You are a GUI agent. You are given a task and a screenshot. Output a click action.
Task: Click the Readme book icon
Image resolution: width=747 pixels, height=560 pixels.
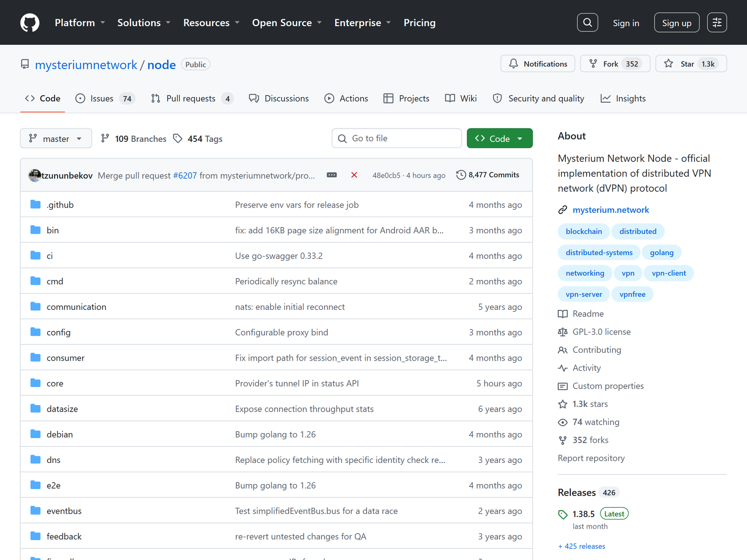[563, 314]
